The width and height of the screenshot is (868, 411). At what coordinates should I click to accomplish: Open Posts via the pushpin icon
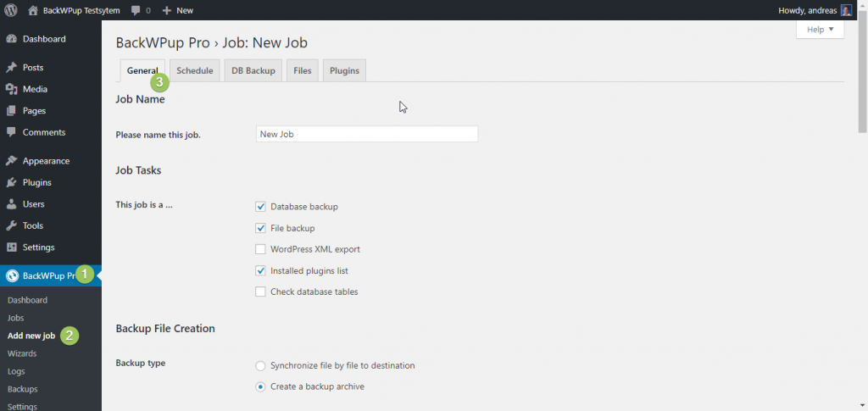[x=12, y=68]
